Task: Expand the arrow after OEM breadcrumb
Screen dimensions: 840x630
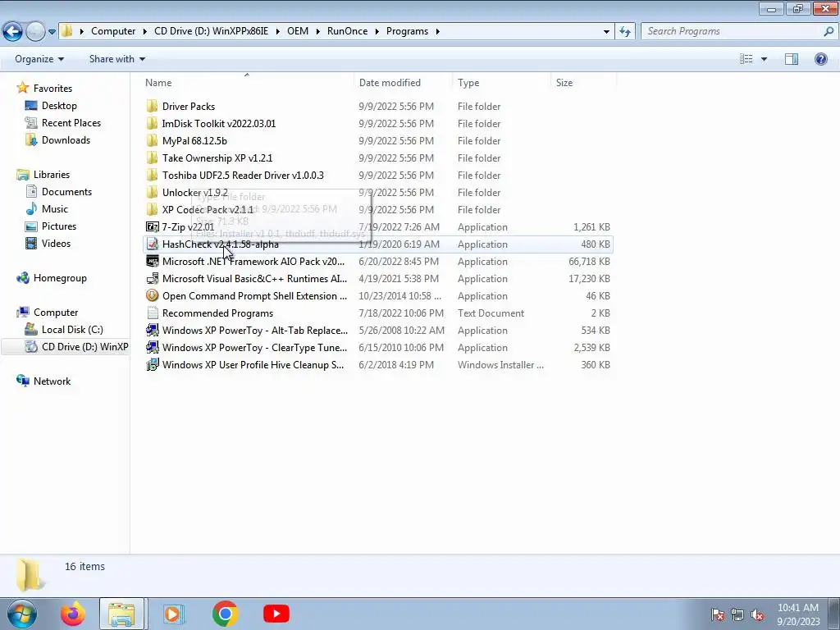Action: tap(317, 31)
